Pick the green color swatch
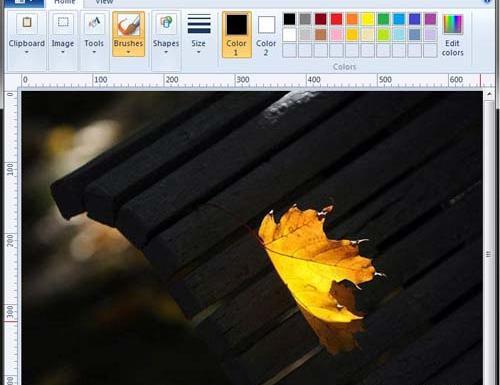 pos(383,19)
